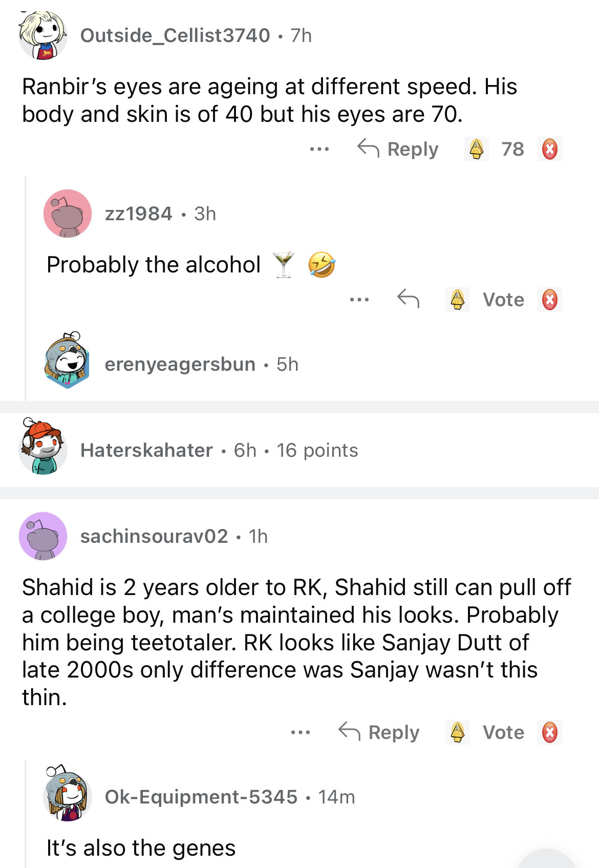Tap sachinsourav02's purple avatar
Image resolution: width=599 pixels, height=868 pixels.
coord(43,536)
